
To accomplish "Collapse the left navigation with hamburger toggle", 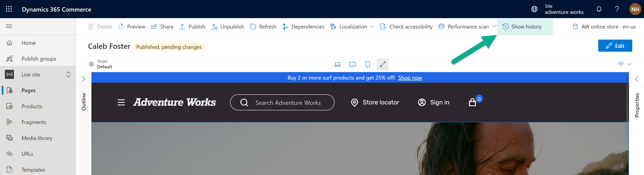I will pyautogui.click(x=9, y=26).
